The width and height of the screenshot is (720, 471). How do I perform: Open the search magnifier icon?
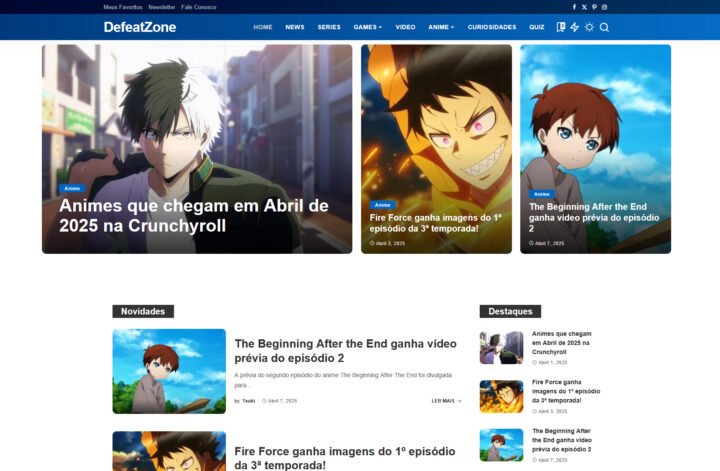pos(604,27)
